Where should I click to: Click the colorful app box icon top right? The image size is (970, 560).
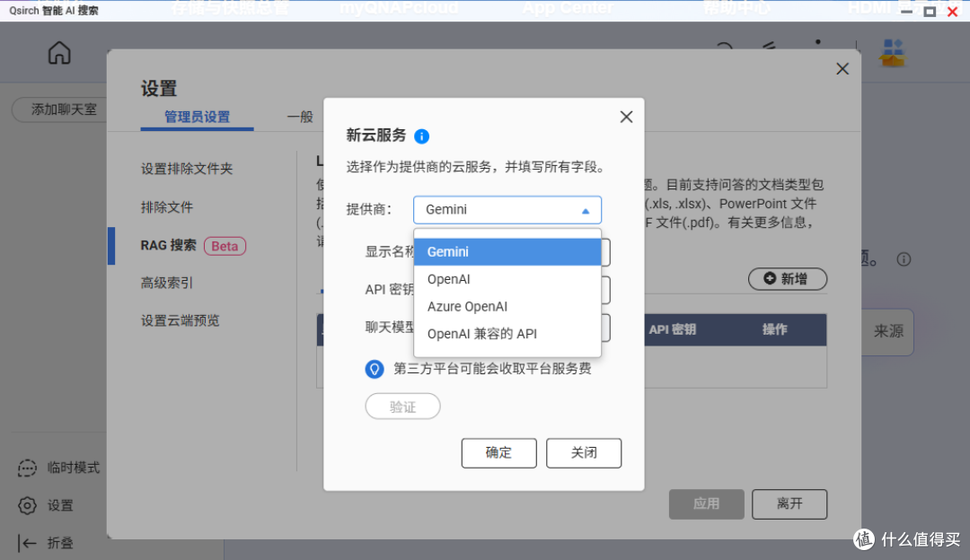(x=892, y=53)
